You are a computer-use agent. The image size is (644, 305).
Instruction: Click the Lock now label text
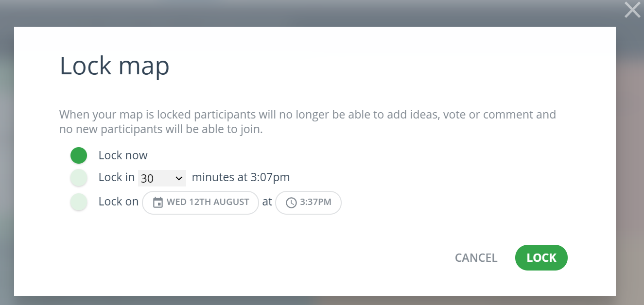point(123,155)
